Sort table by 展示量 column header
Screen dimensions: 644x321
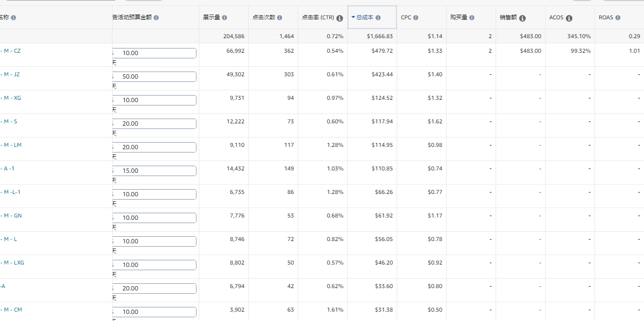(211, 17)
